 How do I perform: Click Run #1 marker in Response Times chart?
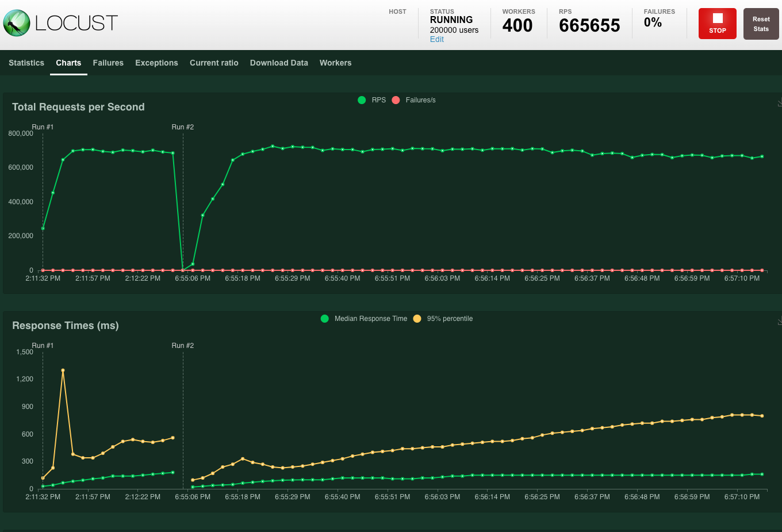click(x=43, y=346)
